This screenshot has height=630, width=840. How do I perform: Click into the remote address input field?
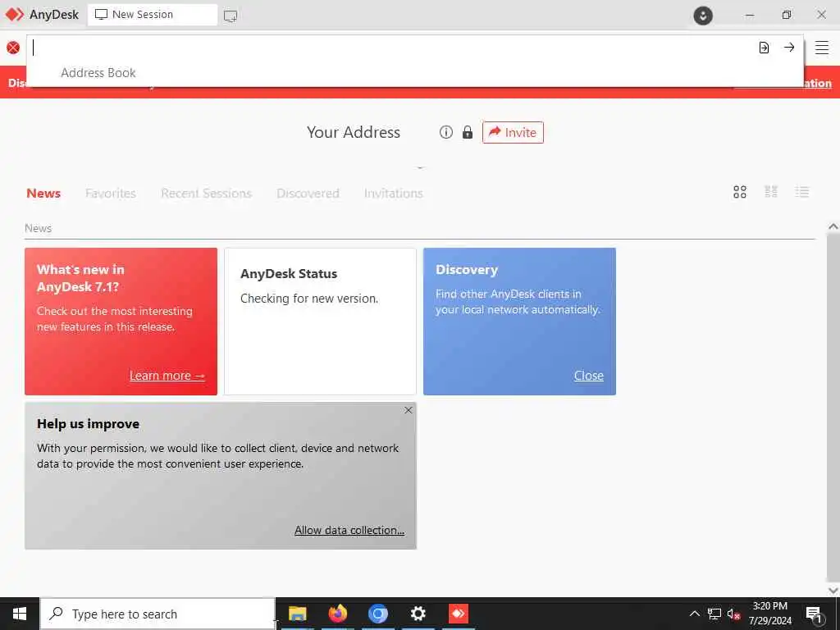(391, 48)
